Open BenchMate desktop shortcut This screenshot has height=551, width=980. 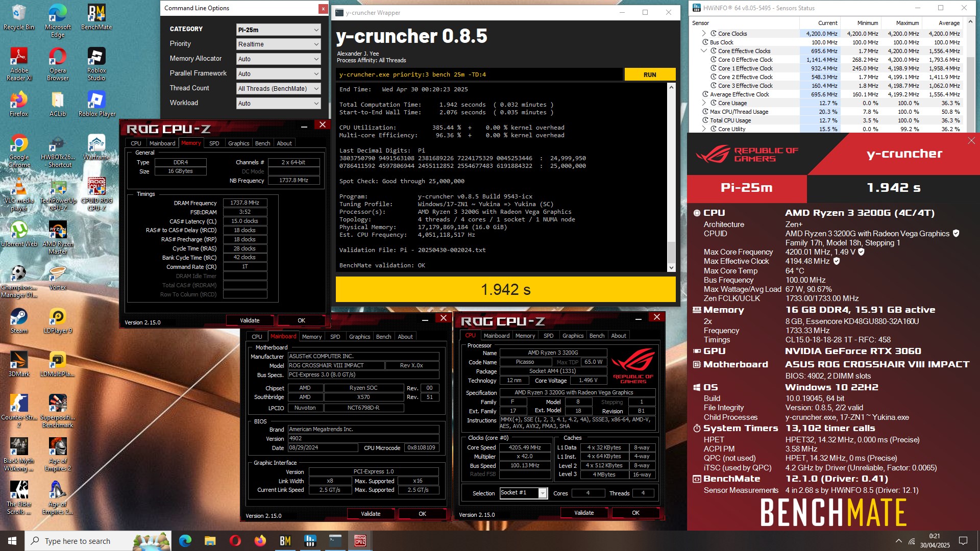click(96, 17)
